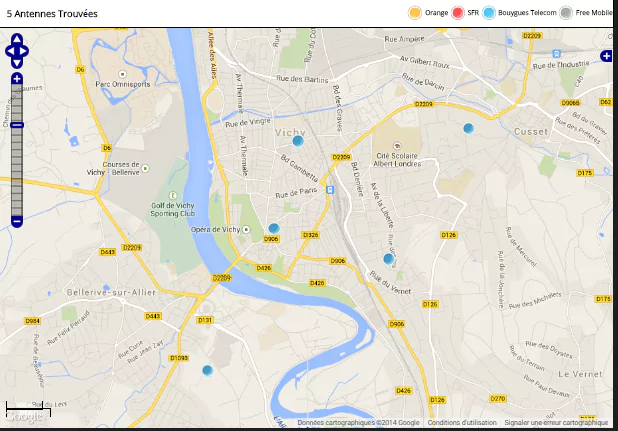
Task: Click the Free Mobile legend label
Action: pos(594,13)
